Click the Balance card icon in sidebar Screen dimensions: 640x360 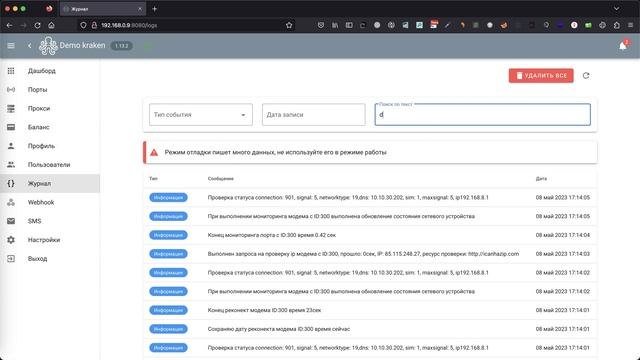[11, 127]
